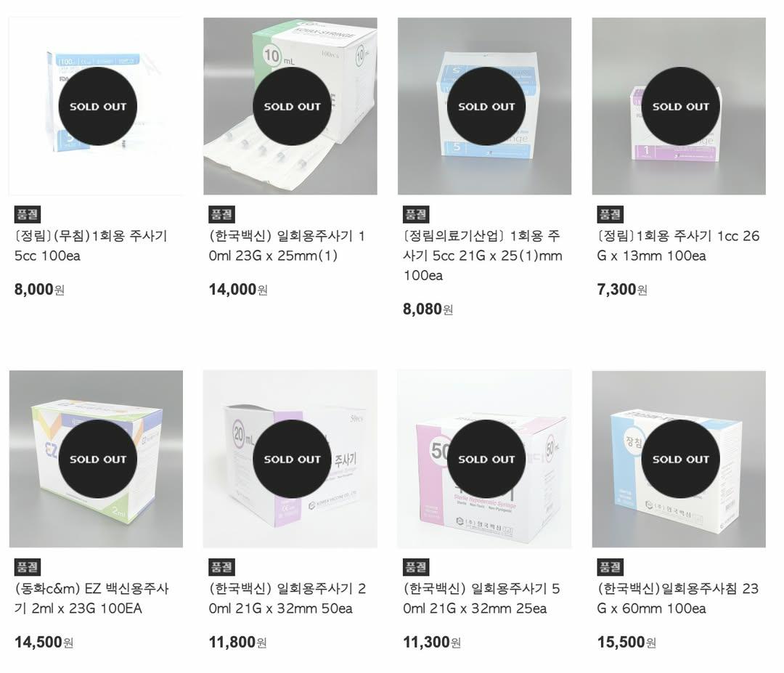Open the 50ml 한국백신 syringe image

[x=484, y=459]
